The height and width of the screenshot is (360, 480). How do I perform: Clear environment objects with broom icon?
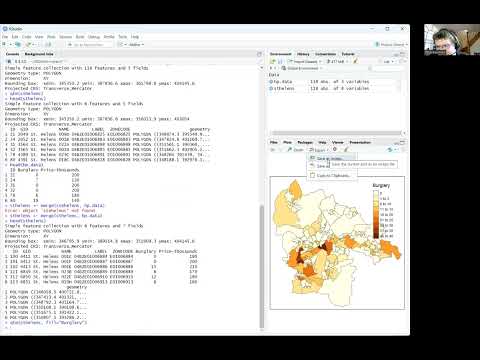pyautogui.click(x=356, y=61)
